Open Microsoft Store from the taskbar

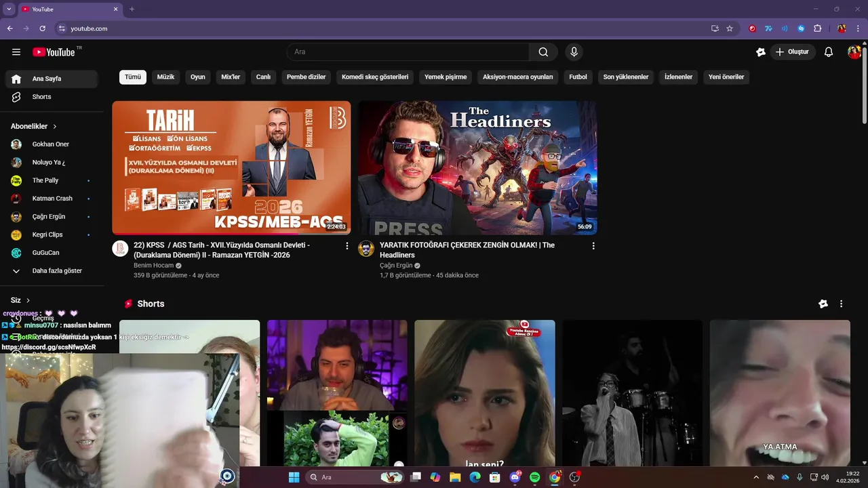495,477
